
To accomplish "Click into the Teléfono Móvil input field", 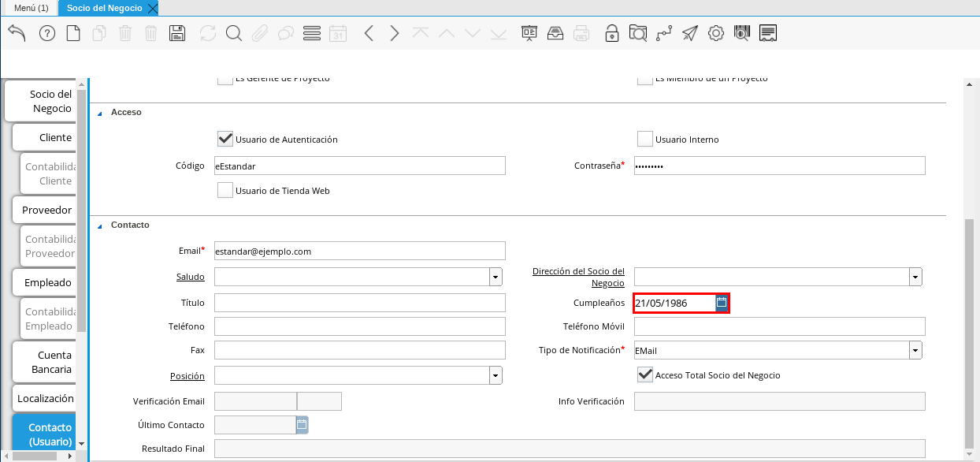I will [x=779, y=326].
